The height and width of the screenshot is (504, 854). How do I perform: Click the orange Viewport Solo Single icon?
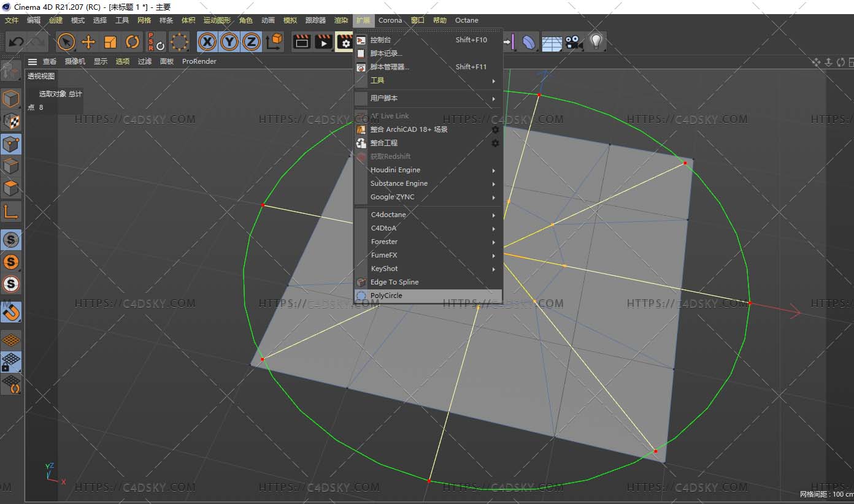coord(11,262)
